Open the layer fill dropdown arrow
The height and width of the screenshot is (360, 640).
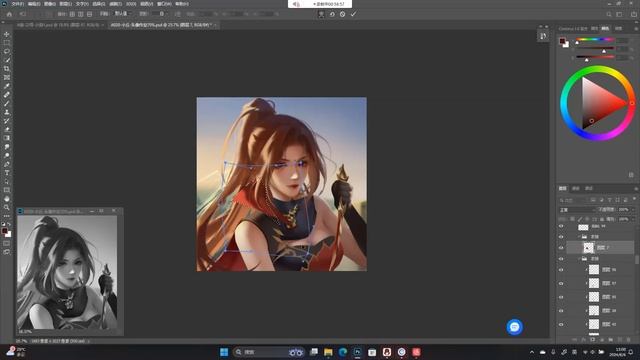click(x=633, y=219)
